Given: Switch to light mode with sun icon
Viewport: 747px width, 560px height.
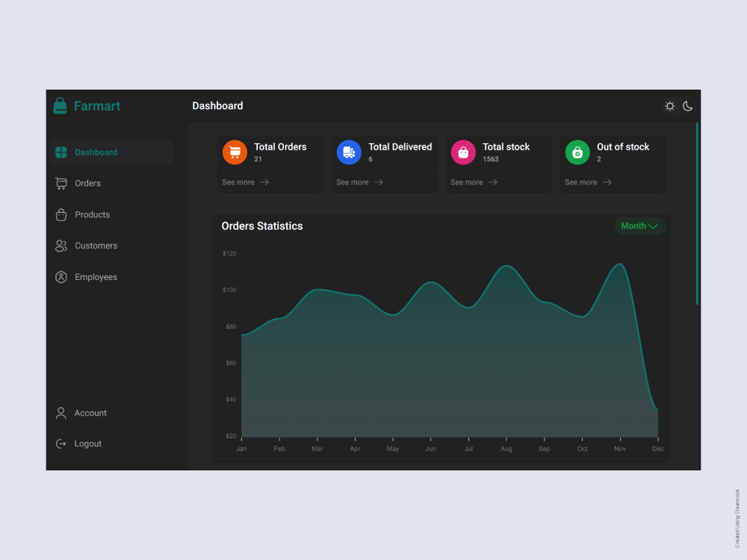Looking at the screenshot, I should click(670, 106).
